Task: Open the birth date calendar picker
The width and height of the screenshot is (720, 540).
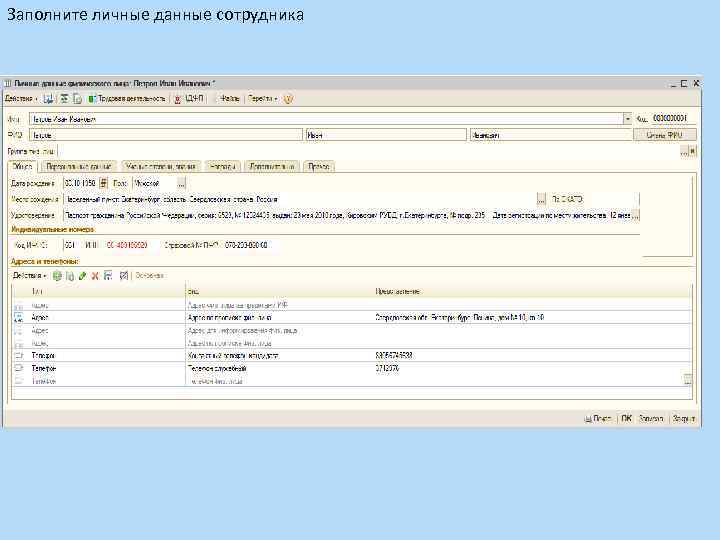Action: pos(103,183)
